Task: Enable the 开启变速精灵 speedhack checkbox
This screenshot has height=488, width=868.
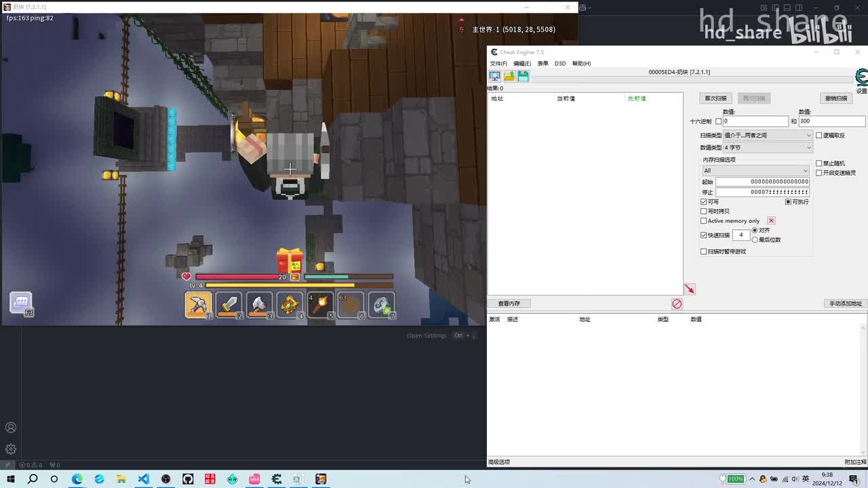Action: [x=818, y=173]
